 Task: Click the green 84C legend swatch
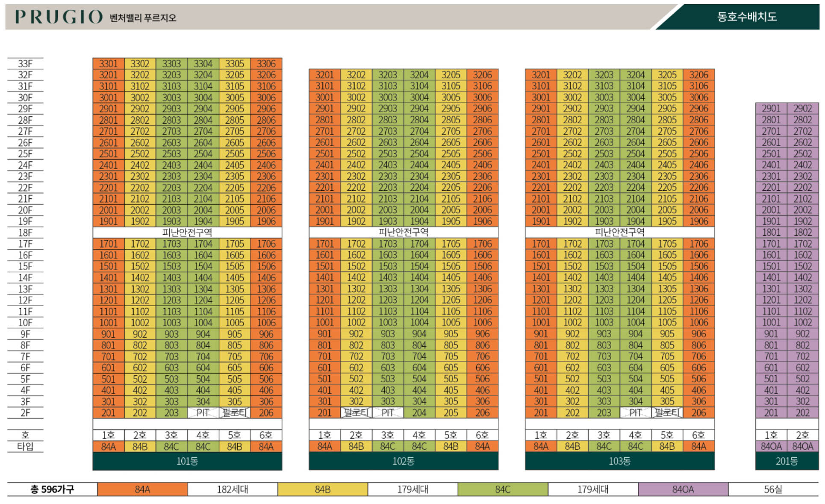(503, 489)
